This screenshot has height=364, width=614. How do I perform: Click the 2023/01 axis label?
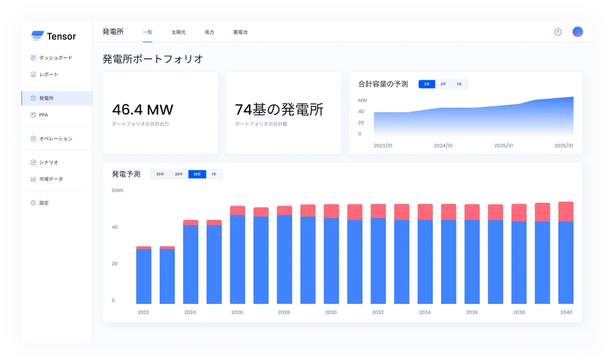(x=383, y=146)
